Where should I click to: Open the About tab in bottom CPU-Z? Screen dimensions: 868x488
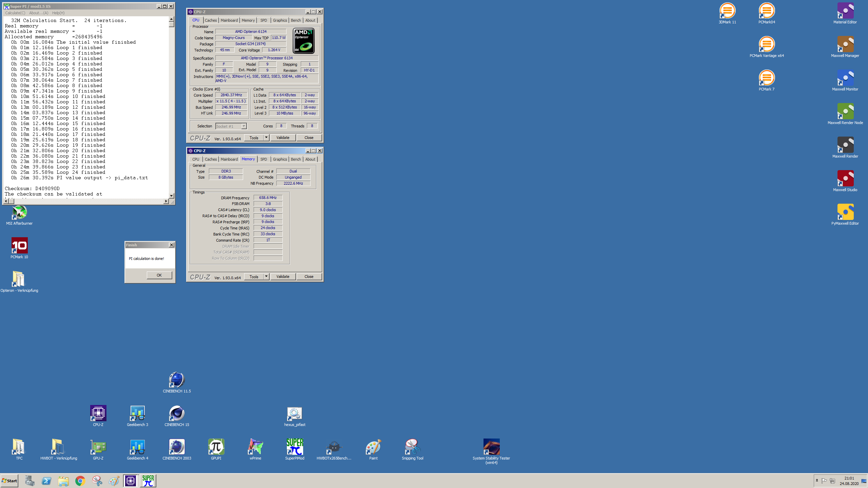tap(310, 159)
